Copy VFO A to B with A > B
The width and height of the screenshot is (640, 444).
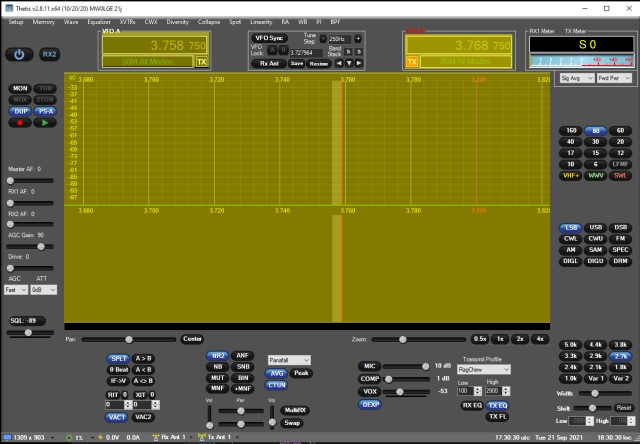click(x=143, y=358)
